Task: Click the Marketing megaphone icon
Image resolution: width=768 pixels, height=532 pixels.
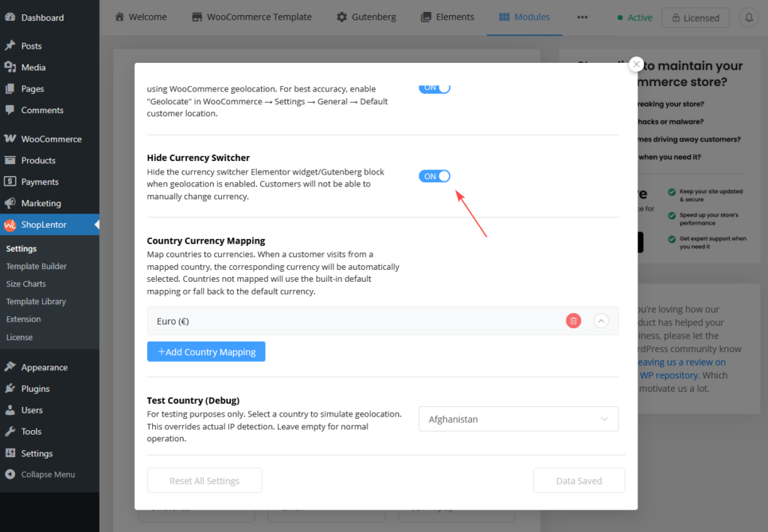Action: pos(10,203)
